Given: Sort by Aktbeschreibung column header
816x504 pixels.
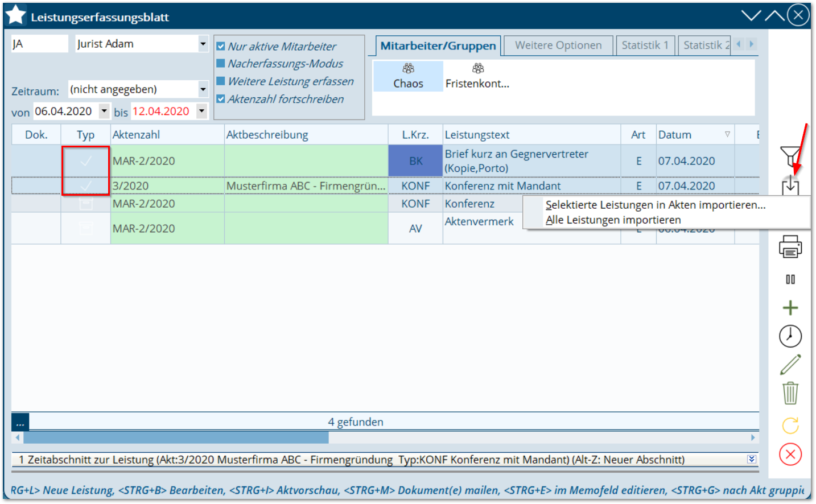Looking at the screenshot, I should click(306, 135).
